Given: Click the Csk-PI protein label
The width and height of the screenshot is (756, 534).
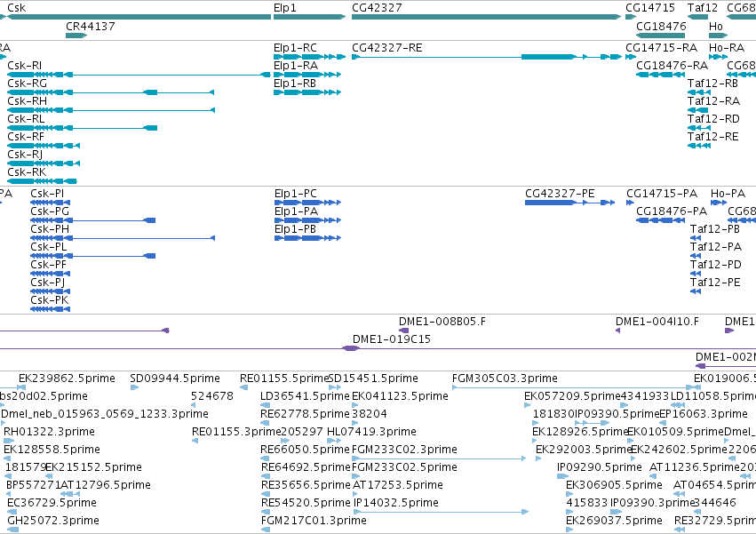Looking at the screenshot, I should click(x=47, y=194).
